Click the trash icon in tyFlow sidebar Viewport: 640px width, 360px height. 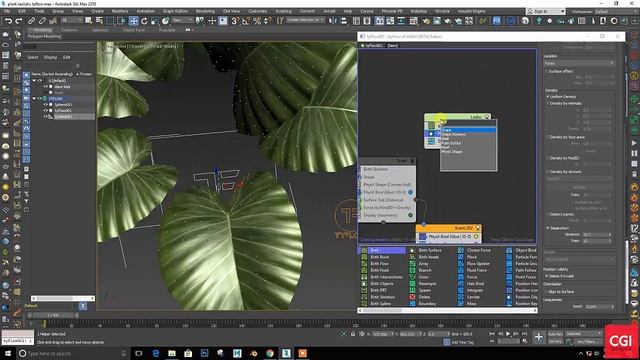[x=634, y=175]
